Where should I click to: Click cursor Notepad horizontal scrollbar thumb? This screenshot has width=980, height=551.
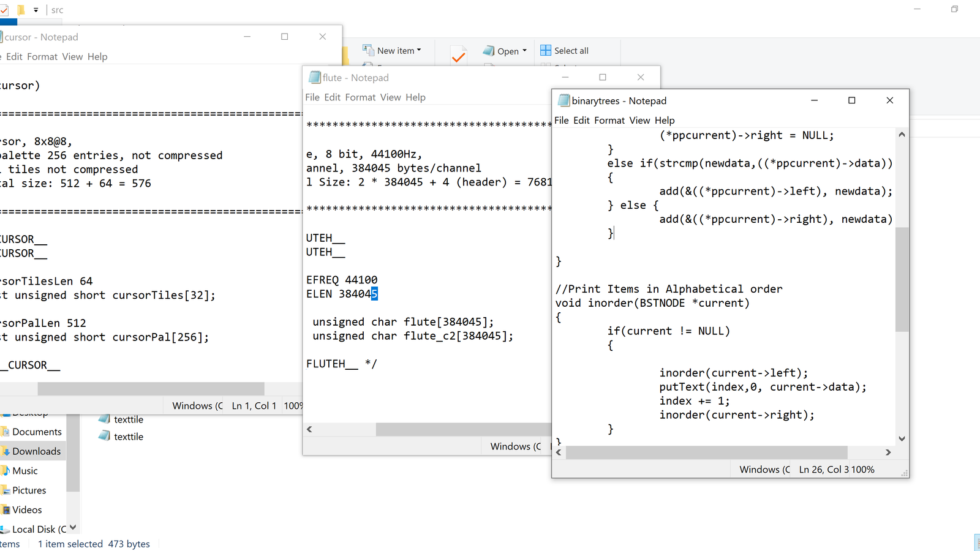pos(151,389)
